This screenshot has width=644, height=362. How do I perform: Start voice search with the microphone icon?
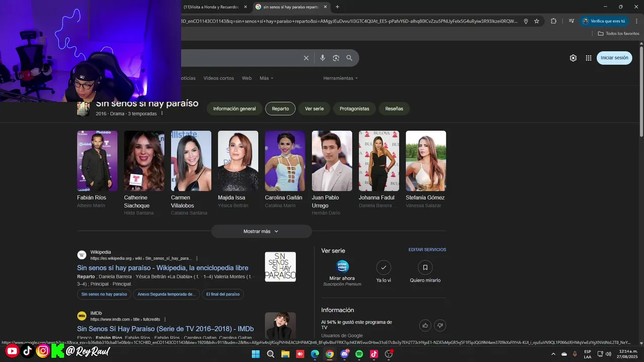pos(323,58)
